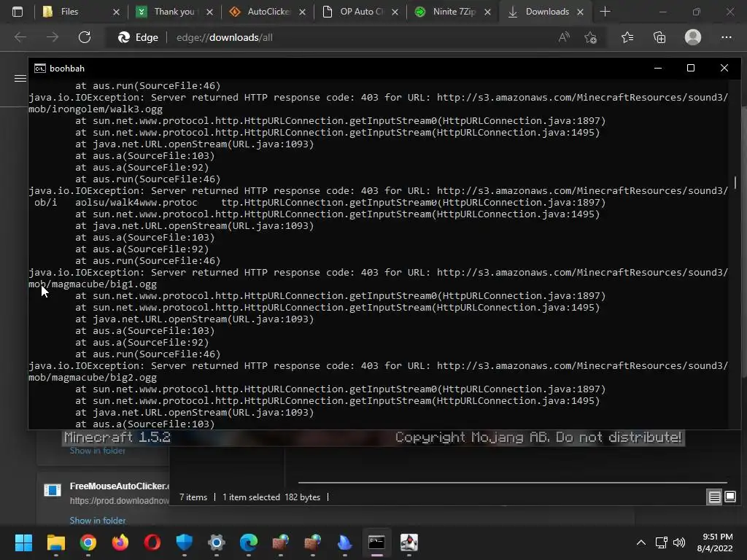Open the downloads page hamburger menu
Viewport: 747px width, 560px height.
pos(20,78)
